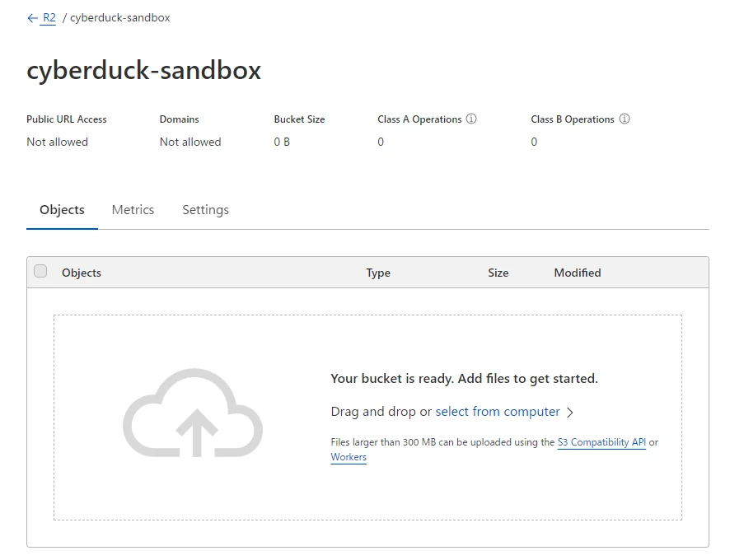
Task: Open the Workers link
Action: coord(349,457)
